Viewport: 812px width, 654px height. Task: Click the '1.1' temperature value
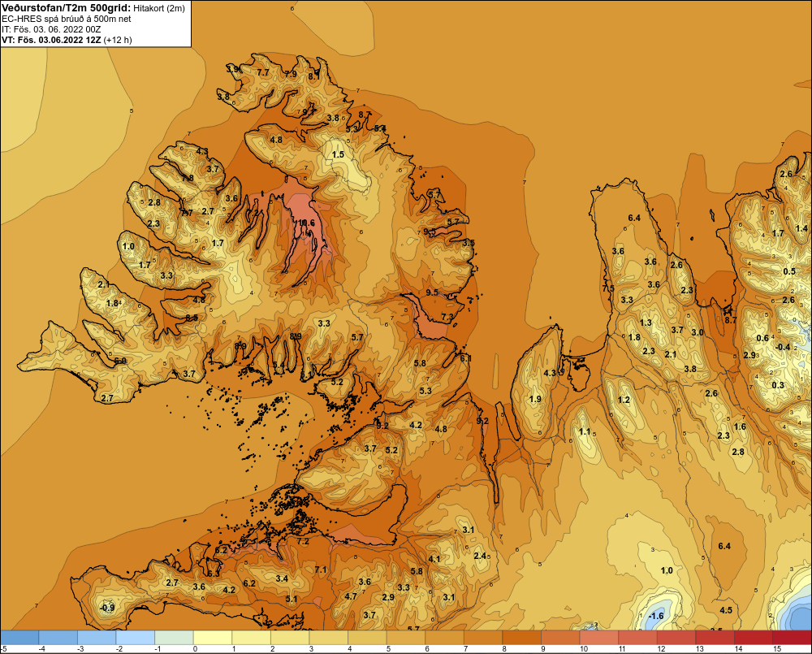tap(585, 431)
